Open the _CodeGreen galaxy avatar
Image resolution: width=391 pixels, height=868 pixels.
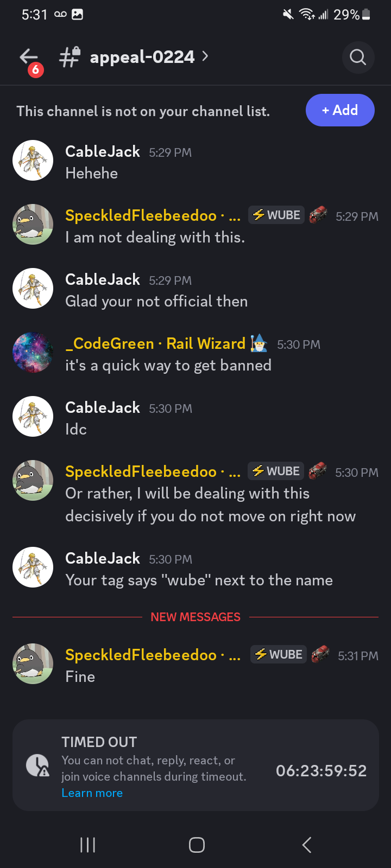33,353
